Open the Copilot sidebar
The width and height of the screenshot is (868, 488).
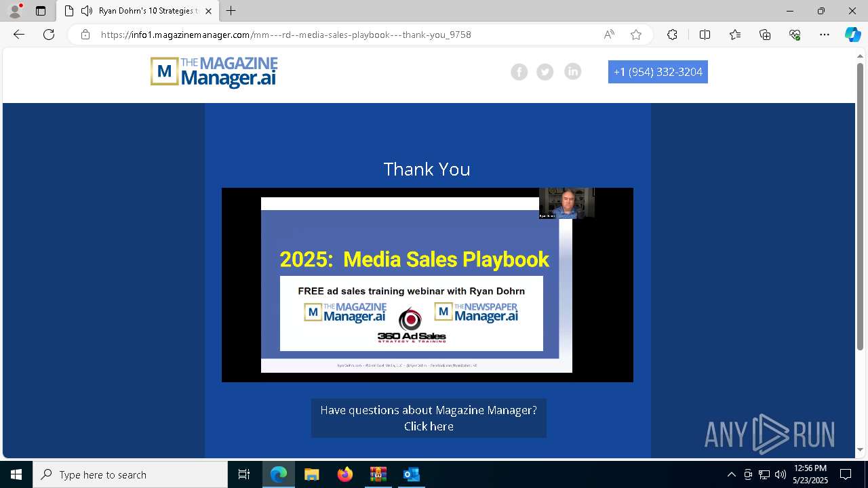[852, 35]
